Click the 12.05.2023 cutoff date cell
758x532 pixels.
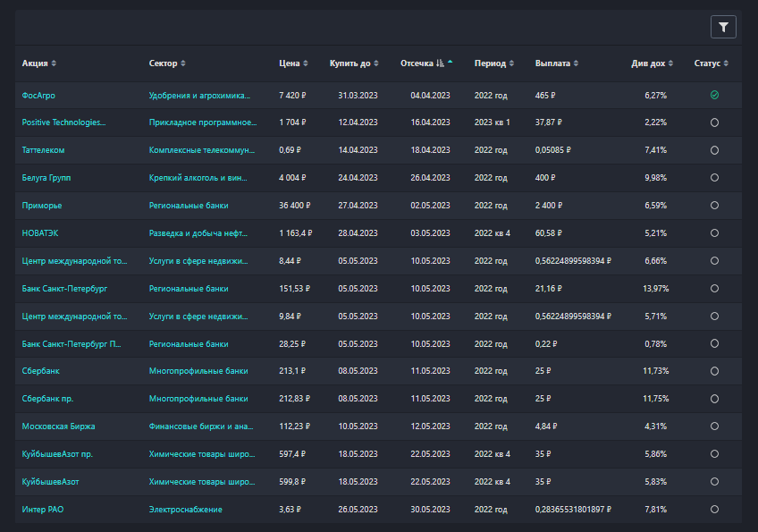[430, 426]
